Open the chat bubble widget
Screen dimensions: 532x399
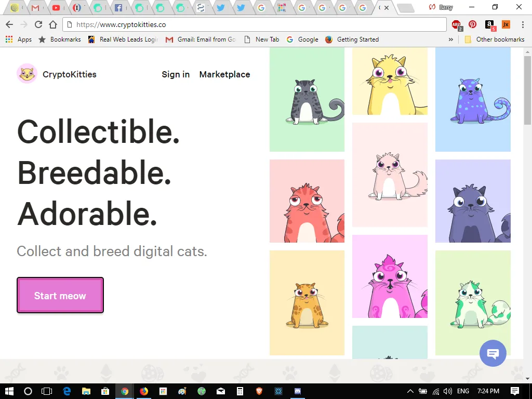point(493,353)
